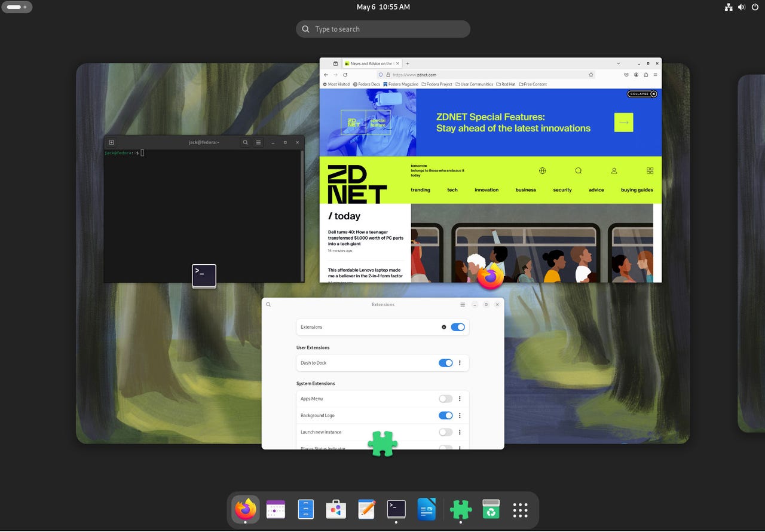Open the Firefox Pocket icon
Screen dimensions: 765x532
pyautogui.click(x=626, y=75)
